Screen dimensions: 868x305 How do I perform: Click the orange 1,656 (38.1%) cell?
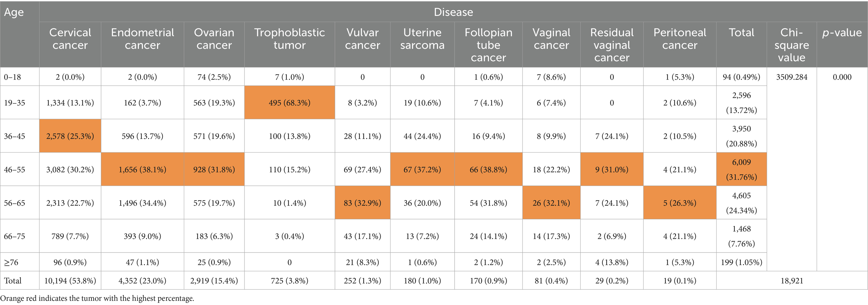(142, 169)
